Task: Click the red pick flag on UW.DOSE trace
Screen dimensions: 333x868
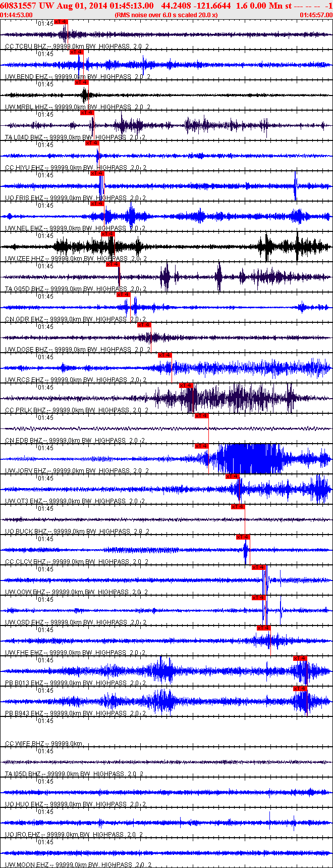Action: [144, 325]
